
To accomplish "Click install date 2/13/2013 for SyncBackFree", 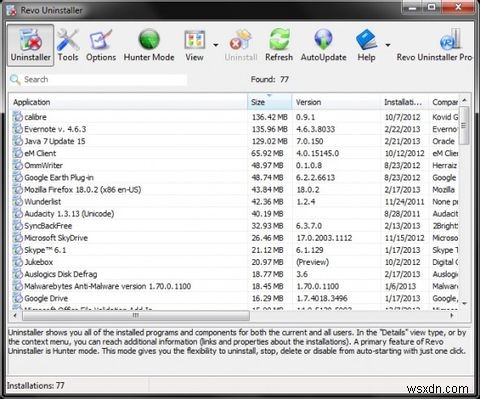I will [402, 226].
